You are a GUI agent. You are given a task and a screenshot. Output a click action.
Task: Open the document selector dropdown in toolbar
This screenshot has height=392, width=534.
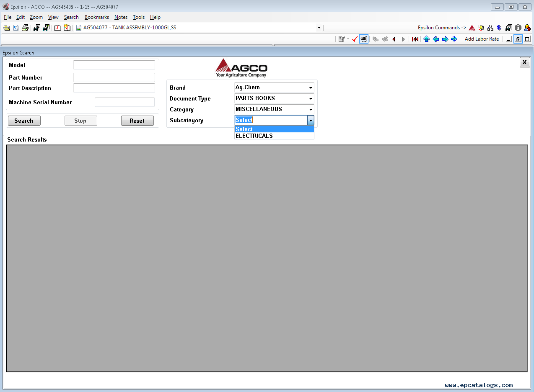(319, 28)
